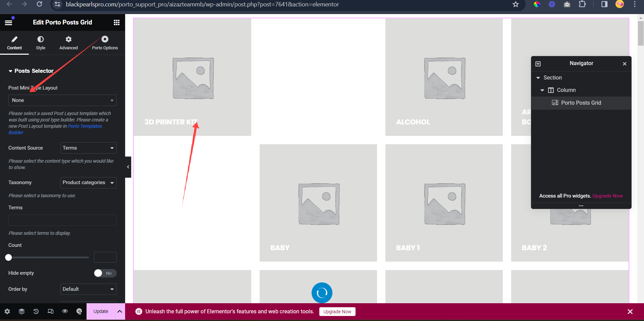
Task: Click the purple gear-shaped extension icon
Action: coord(552,4)
